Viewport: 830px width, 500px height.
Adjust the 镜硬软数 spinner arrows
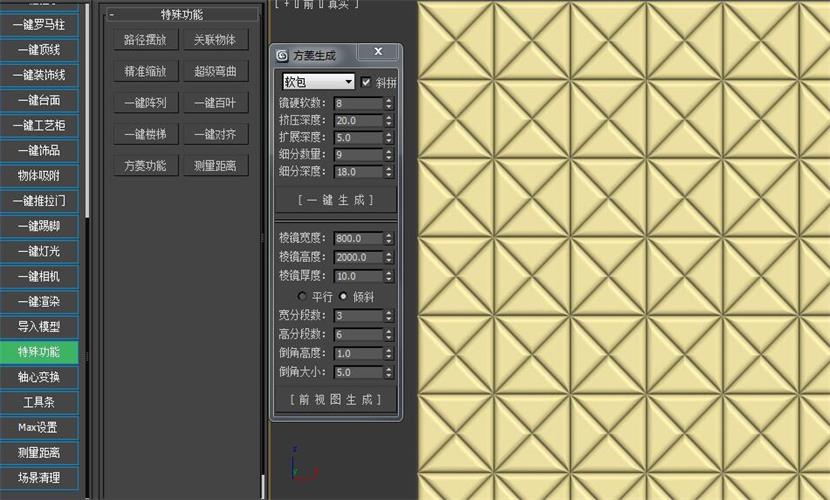(x=389, y=104)
